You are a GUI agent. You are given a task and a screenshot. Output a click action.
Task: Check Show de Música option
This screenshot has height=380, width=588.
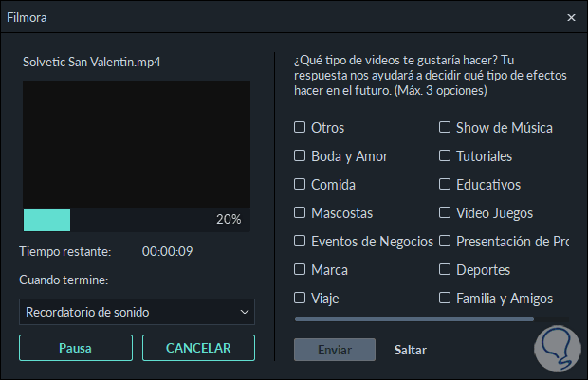[x=445, y=128]
